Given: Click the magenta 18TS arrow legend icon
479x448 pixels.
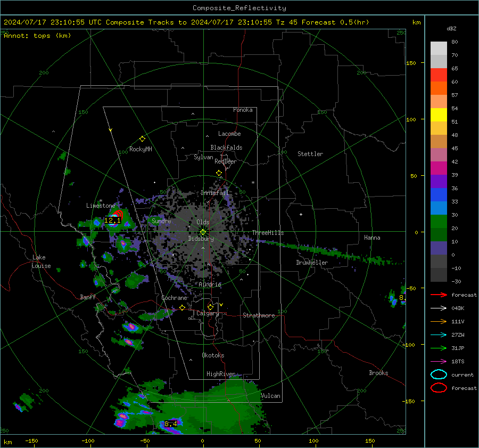Looking at the screenshot, I should pyautogui.click(x=439, y=362).
